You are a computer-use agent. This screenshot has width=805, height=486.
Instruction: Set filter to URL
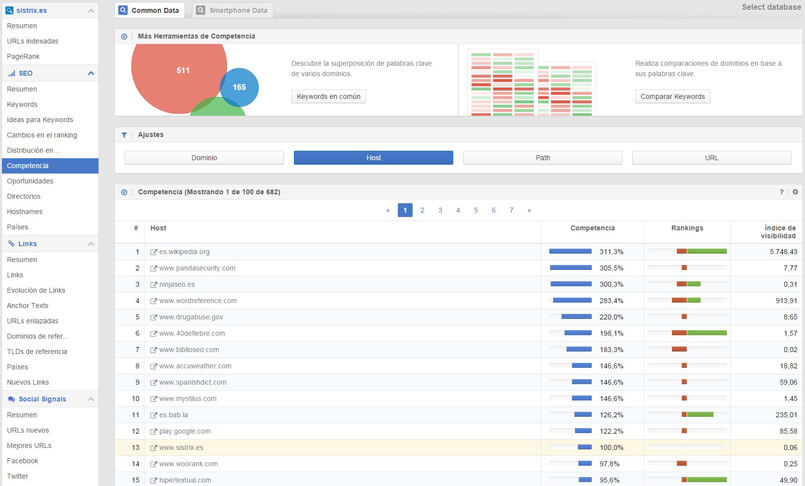point(712,158)
